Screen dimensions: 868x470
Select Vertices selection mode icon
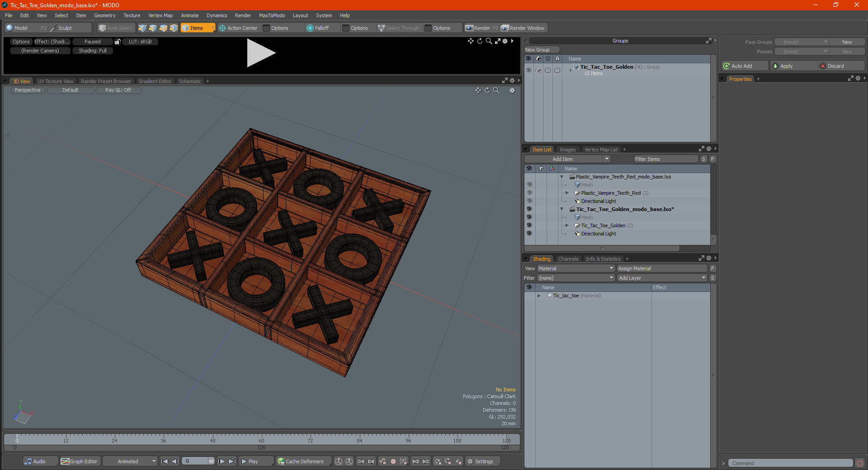click(142, 28)
